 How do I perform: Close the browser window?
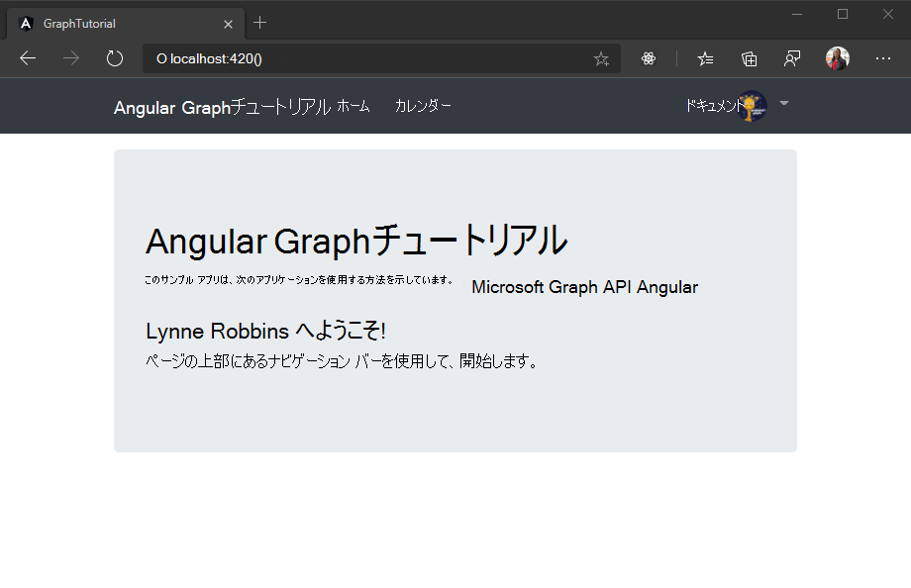point(888,14)
